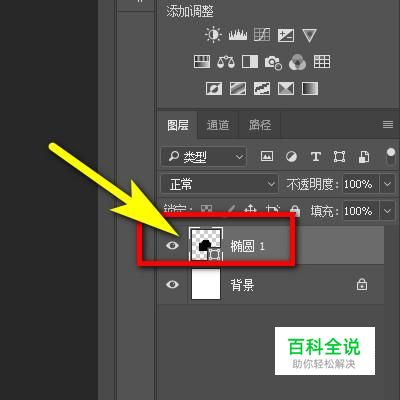Open the Layers panel menu

click(x=388, y=125)
